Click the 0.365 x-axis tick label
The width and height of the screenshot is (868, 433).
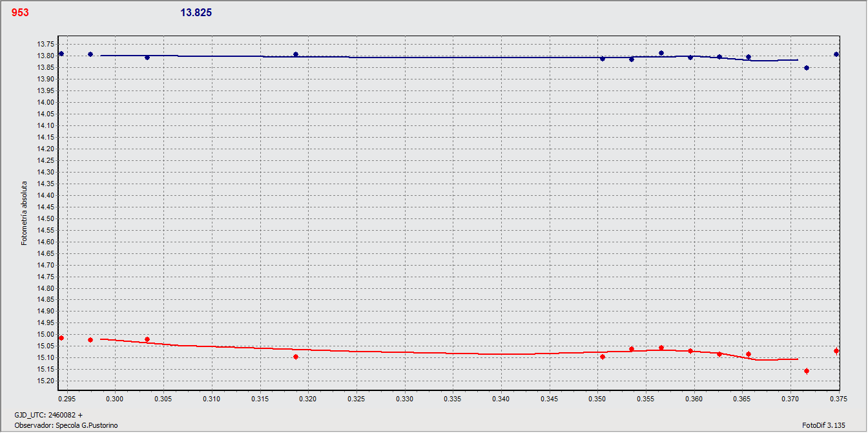pyautogui.click(x=743, y=399)
